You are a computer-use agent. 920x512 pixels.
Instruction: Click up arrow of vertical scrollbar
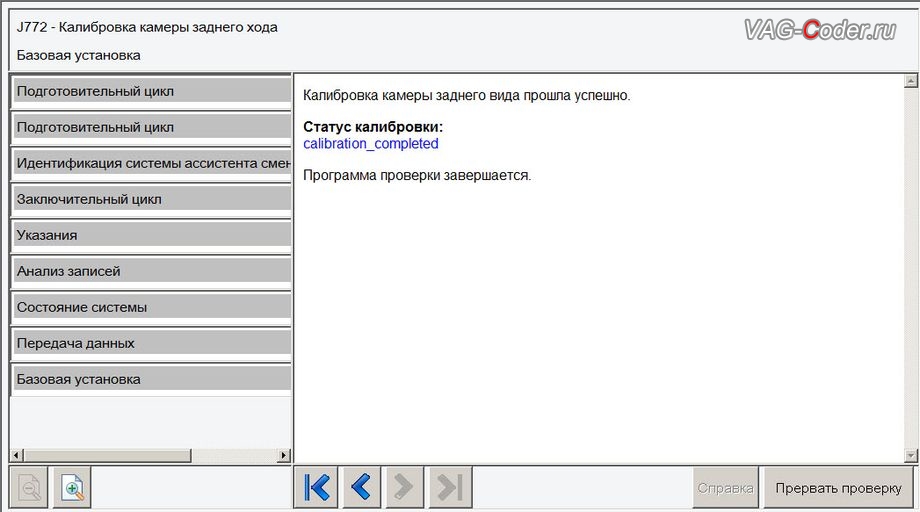(x=911, y=81)
